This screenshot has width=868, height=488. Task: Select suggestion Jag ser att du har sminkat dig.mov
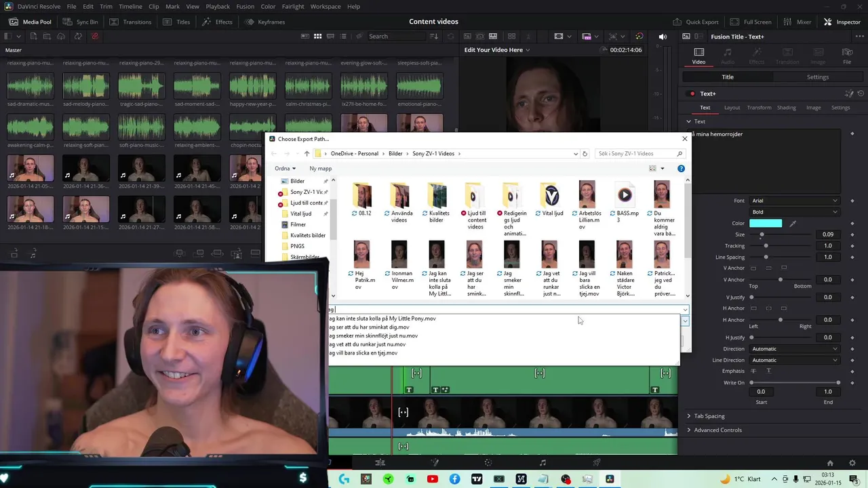point(369,327)
